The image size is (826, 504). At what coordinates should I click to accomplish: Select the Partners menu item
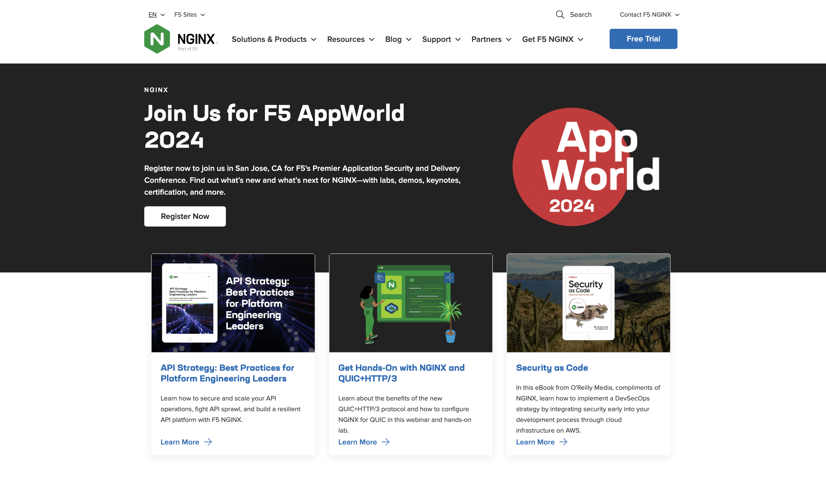point(486,39)
